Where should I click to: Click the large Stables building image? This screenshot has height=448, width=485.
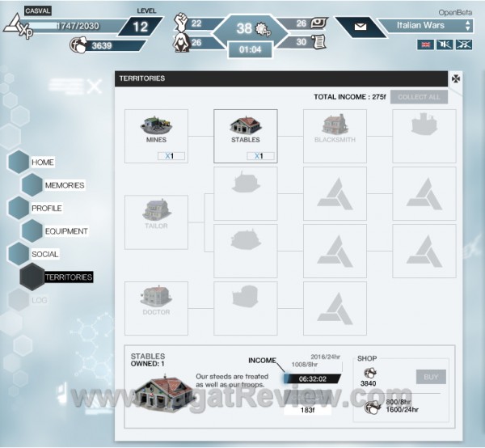click(x=163, y=393)
